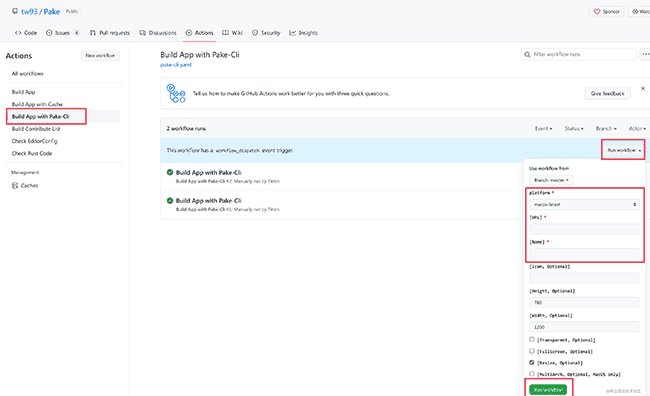Click the Insights graph icon

pos(293,33)
